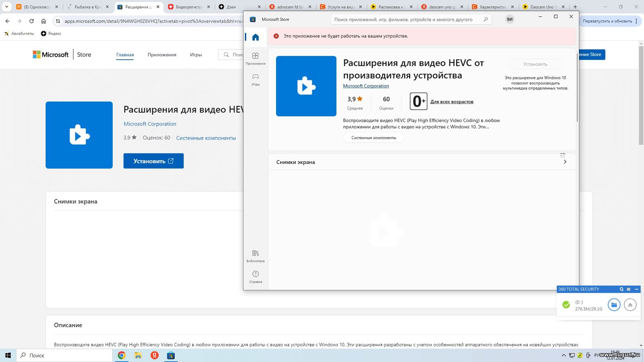644x362 pixels.
Task: Open Яндекс bookmark
Action: point(51,33)
